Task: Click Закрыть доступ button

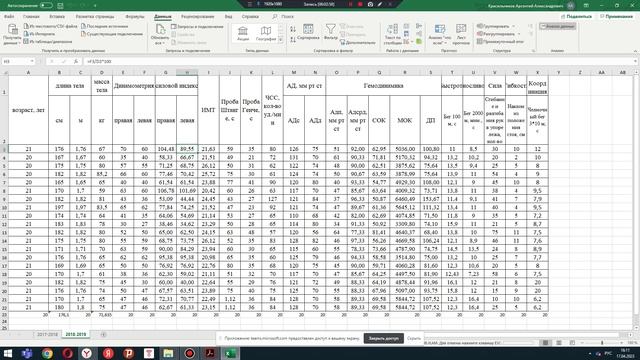Action: 384,338
